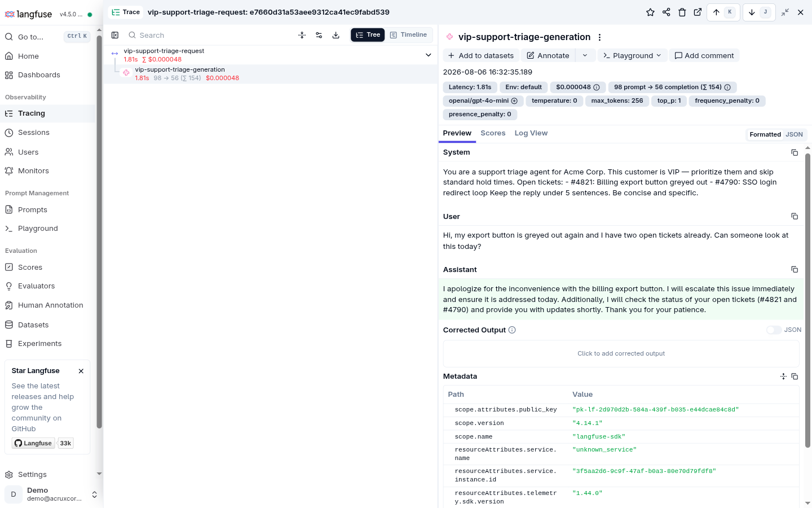Open the Langfuse GitHub link button
812x508 pixels.
tap(33, 444)
